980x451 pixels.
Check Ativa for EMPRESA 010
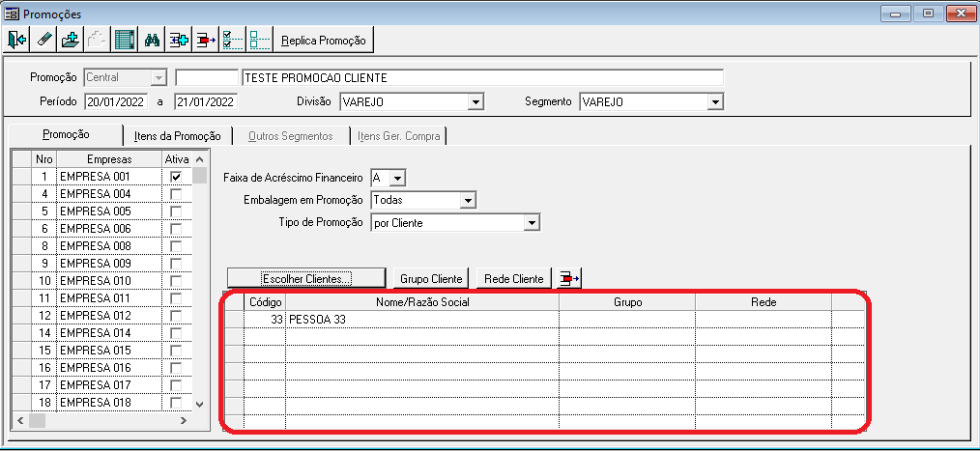(x=176, y=281)
